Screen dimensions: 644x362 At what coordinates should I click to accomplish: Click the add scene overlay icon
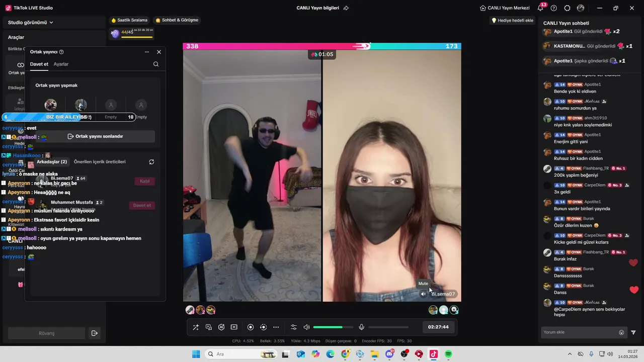click(x=234, y=327)
